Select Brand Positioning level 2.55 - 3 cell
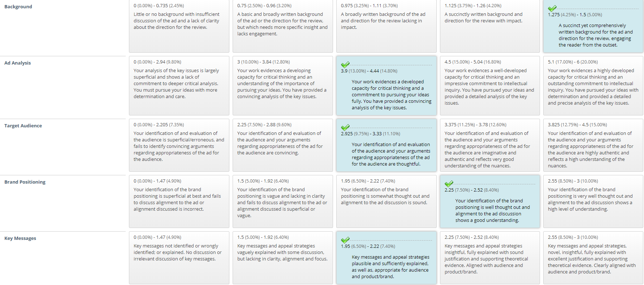 pos(593,201)
